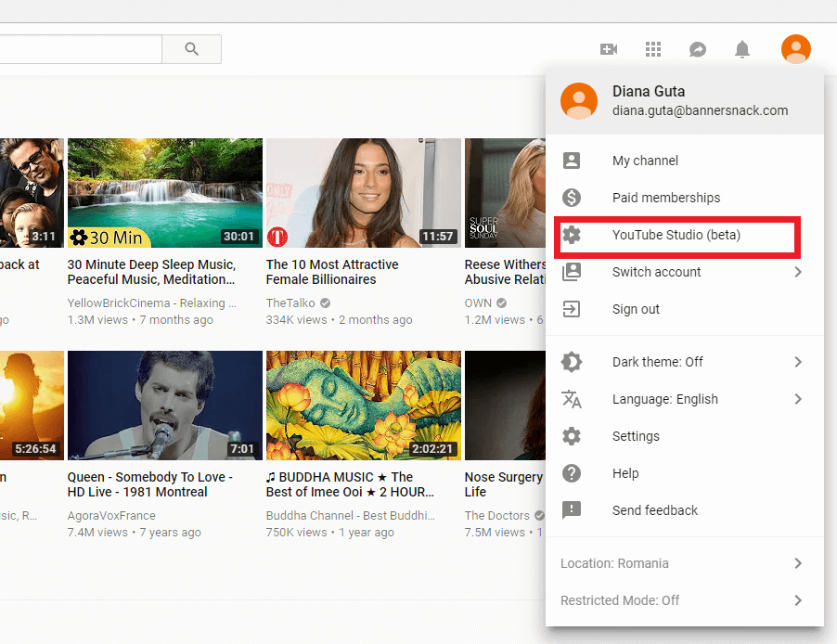Open Nose Surgery video title
This screenshot has width=837, height=644.
coord(504,484)
